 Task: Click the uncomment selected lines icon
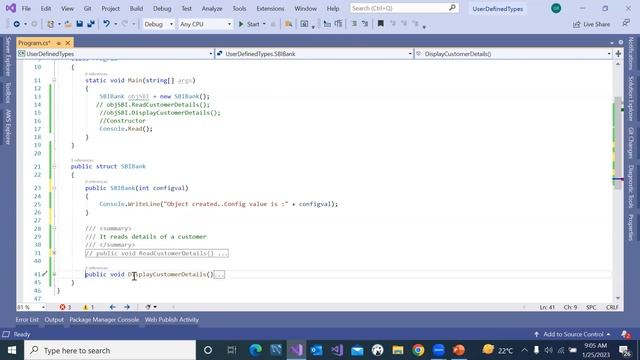[365, 24]
